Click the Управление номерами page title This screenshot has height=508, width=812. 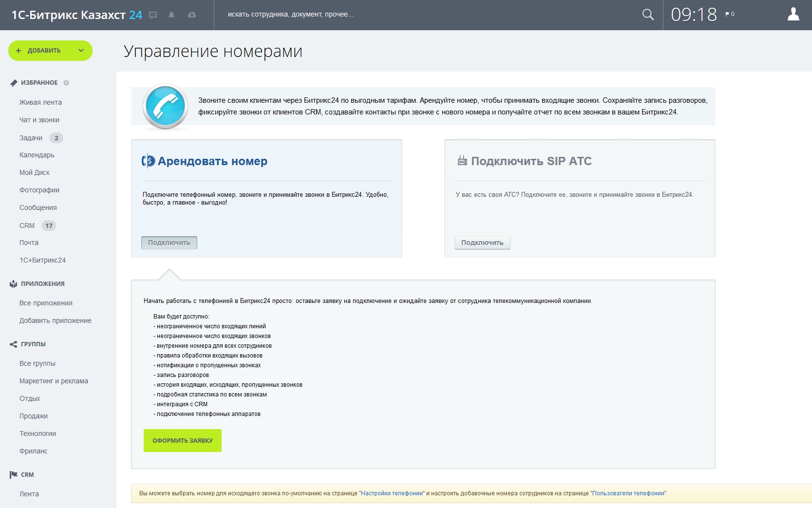(x=213, y=51)
